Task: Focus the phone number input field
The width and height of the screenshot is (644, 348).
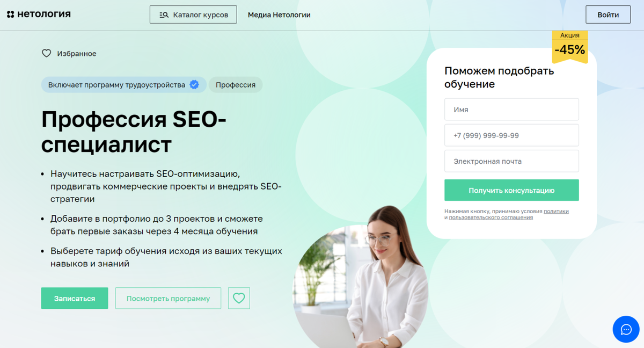Action: pos(511,135)
